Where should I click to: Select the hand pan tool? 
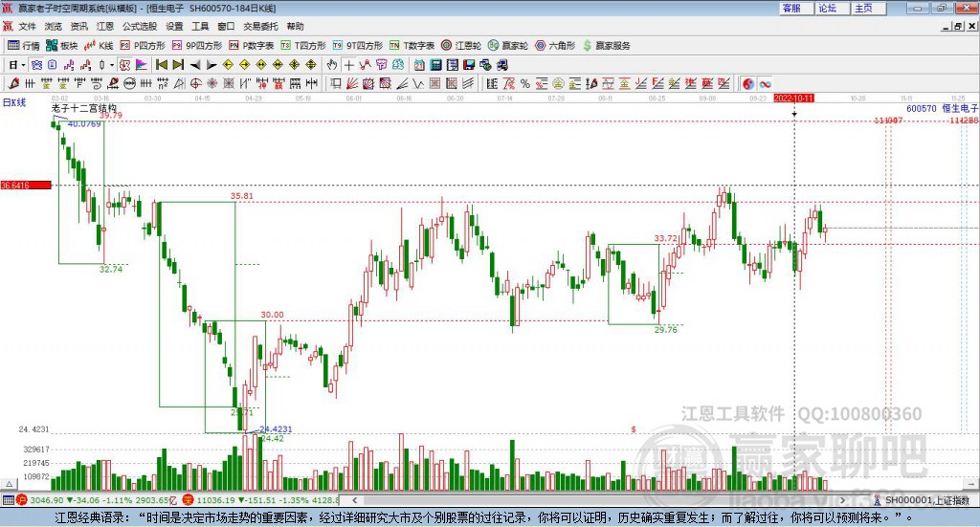click(332, 65)
